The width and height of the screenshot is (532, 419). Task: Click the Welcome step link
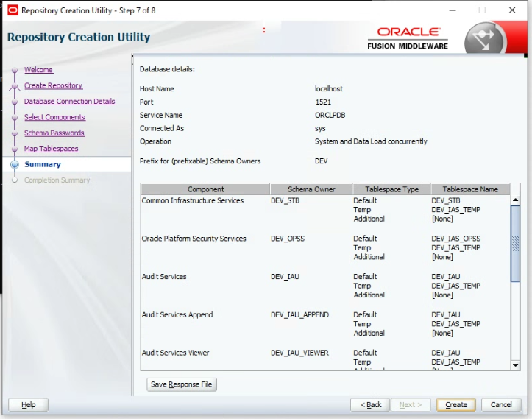coord(38,70)
